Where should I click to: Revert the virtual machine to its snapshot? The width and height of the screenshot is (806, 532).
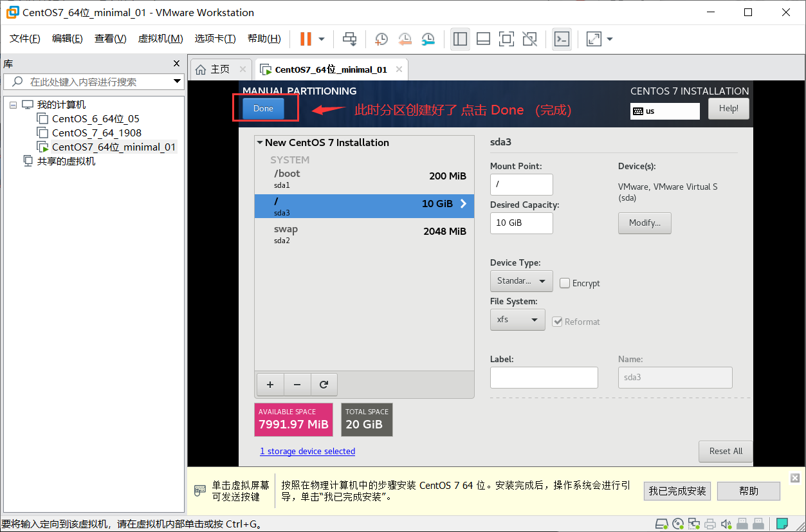pos(405,39)
